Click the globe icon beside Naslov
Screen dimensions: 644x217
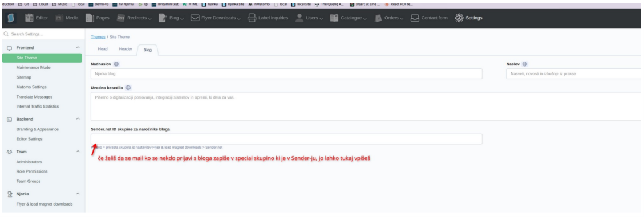click(525, 64)
